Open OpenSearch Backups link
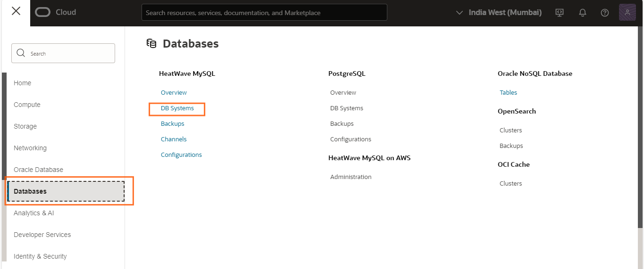Viewport: 644px width, 269px height. point(511,146)
